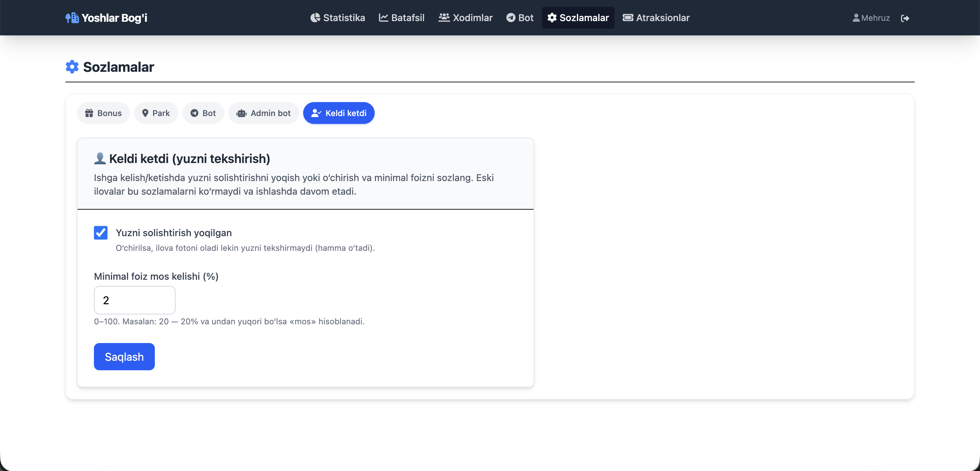Click the silhouette icon in Keldi ketdi heading
This screenshot has width=980, height=471.
click(x=100, y=158)
